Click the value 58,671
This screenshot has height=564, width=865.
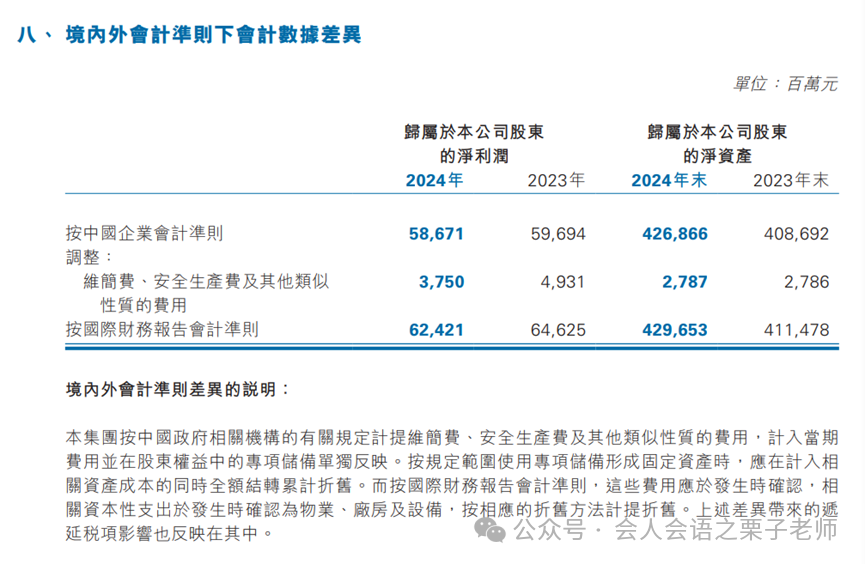pyautogui.click(x=436, y=234)
